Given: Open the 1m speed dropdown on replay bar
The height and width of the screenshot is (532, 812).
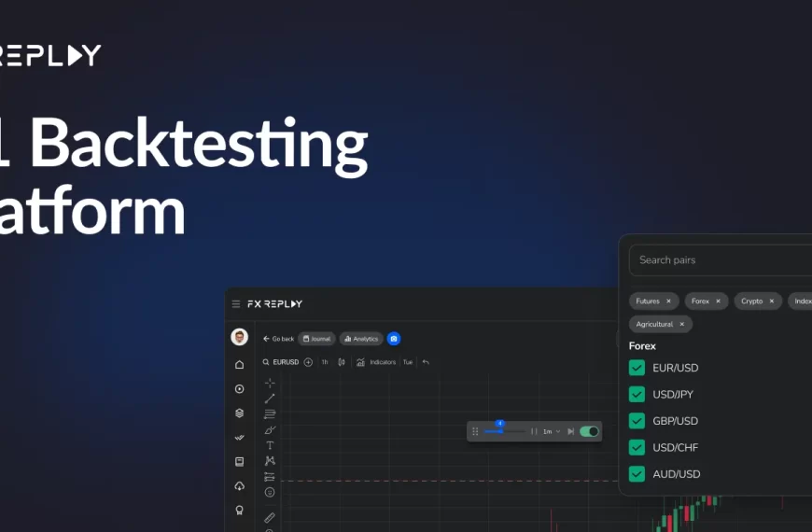Looking at the screenshot, I should tap(552, 431).
